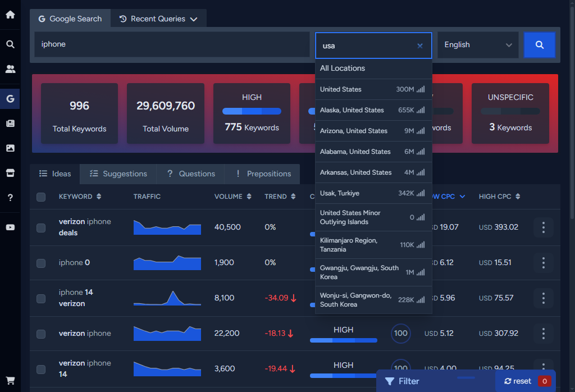Open the question mark help icon
Image resolution: width=575 pixels, height=392 pixels.
pyautogui.click(x=10, y=198)
